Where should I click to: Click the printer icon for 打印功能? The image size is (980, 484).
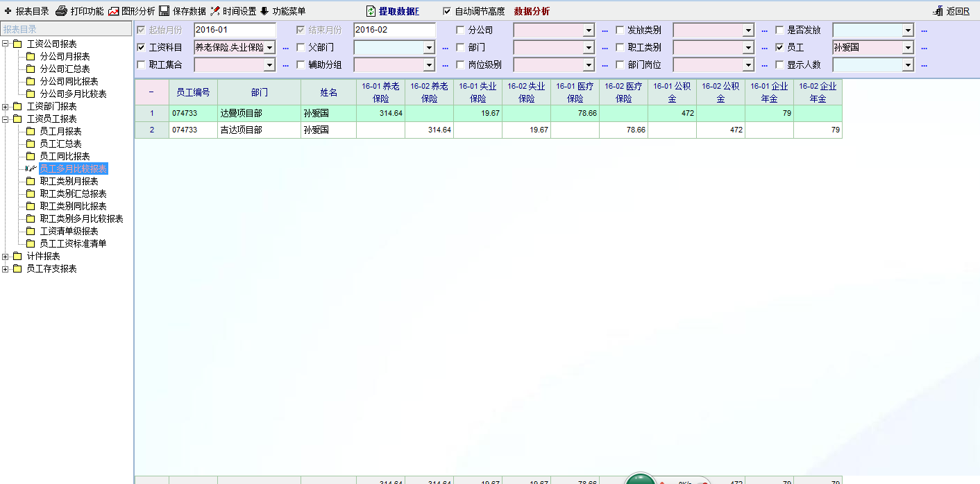click(x=61, y=11)
